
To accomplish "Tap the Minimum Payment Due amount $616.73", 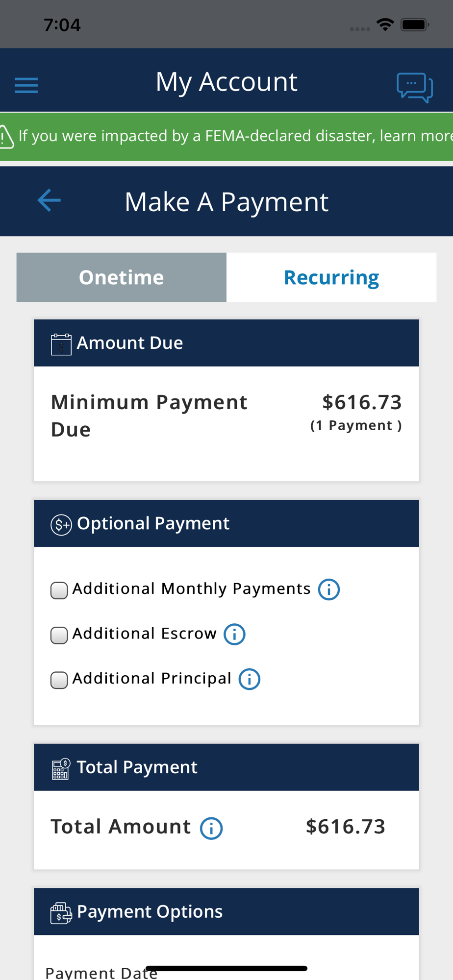I will click(x=362, y=402).
